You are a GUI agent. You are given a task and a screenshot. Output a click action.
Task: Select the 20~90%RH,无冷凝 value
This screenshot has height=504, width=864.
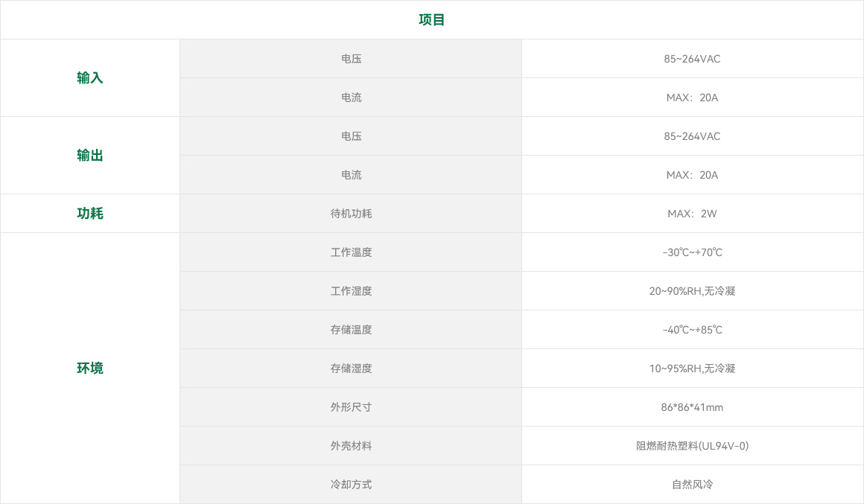(692, 291)
